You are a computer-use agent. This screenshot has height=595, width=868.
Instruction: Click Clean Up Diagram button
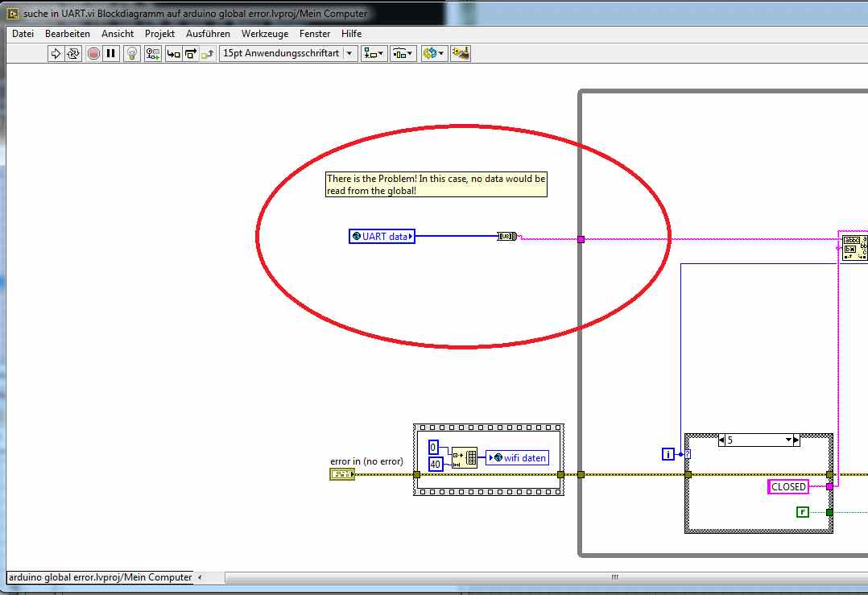(x=461, y=54)
